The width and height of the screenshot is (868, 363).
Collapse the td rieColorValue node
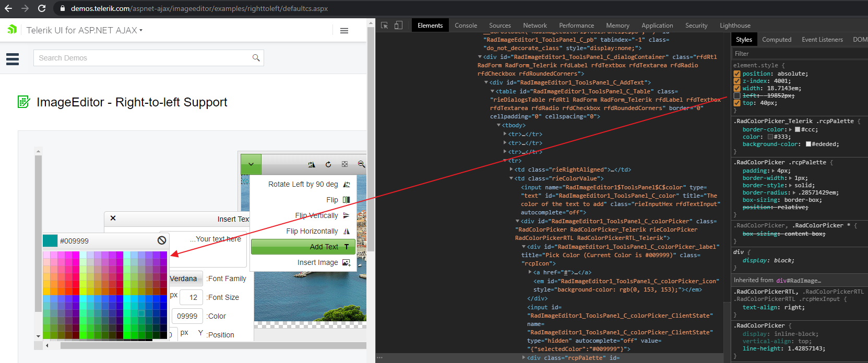tap(512, 178)
